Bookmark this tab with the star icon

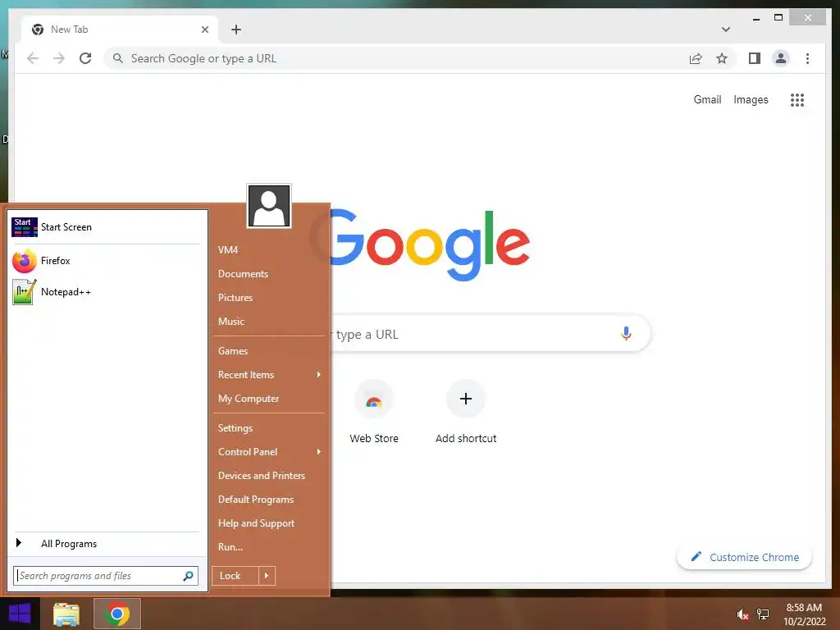[x=722, y=58]
